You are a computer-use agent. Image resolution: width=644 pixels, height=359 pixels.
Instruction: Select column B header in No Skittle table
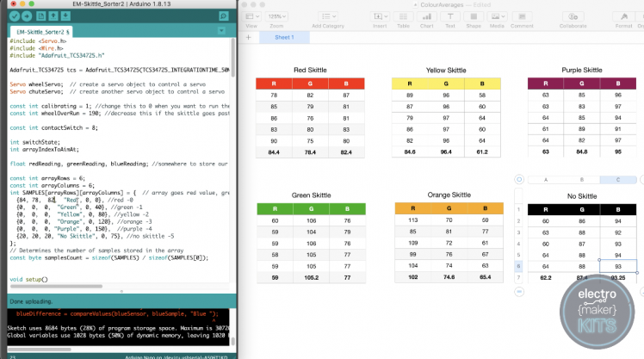(x=581, y=179)
